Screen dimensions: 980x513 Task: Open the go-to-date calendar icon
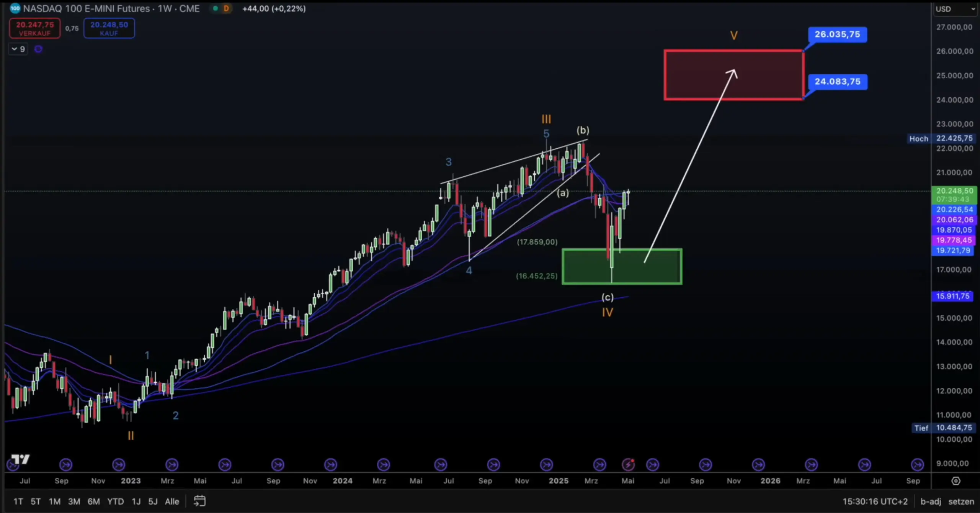[x=199, y=501]
